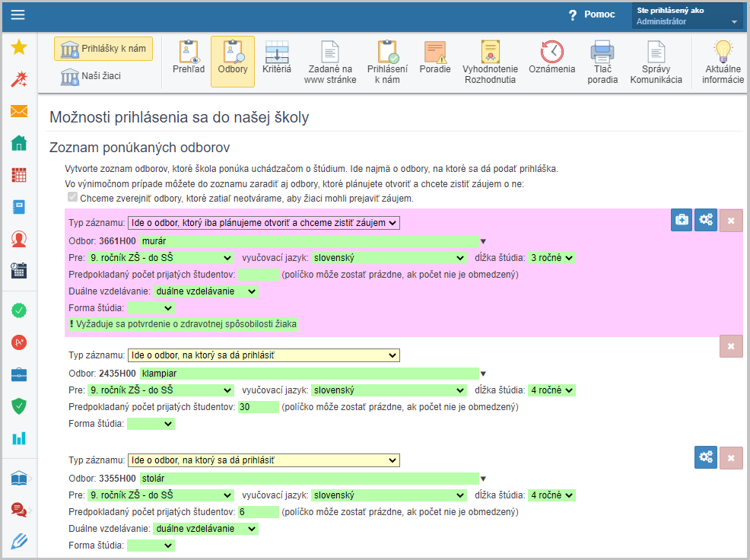
Task: Open the blue pencil icon in the sidebar
Action: (19, 541)
